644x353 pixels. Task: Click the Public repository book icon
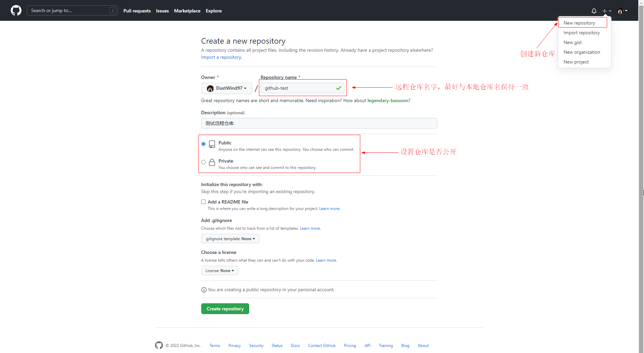coord(212,144)
